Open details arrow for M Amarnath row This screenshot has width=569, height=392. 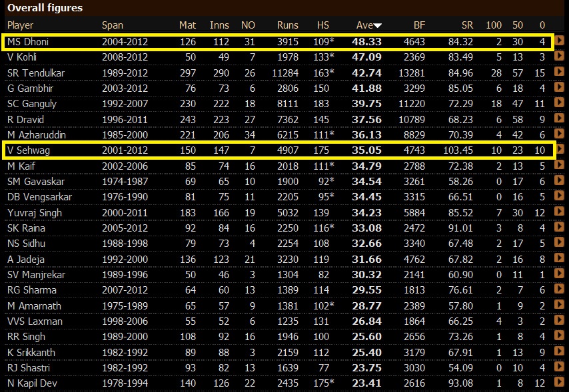pos(559,305)
